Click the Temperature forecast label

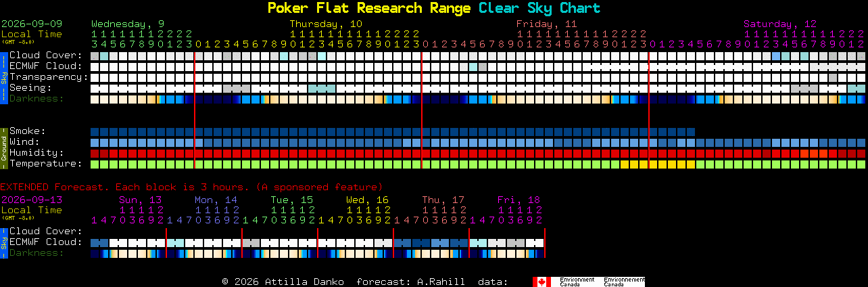point(46,163)
